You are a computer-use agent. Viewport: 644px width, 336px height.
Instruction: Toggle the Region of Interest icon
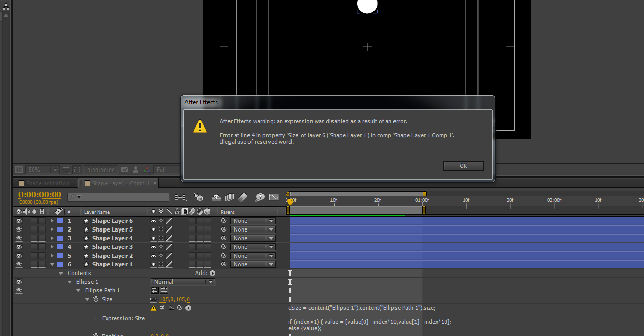[77, 170]
